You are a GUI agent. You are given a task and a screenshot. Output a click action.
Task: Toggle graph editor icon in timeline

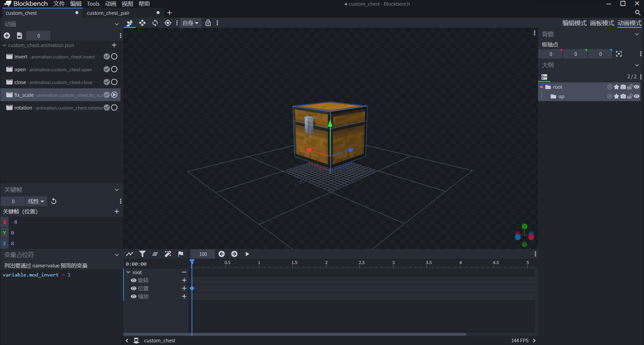tap(130, 254)
